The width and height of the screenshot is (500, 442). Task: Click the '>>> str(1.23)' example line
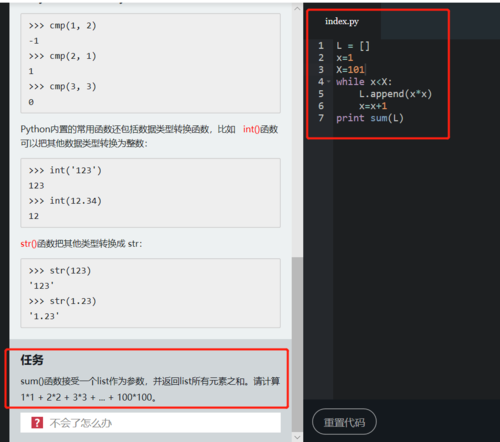pos(62,301)
